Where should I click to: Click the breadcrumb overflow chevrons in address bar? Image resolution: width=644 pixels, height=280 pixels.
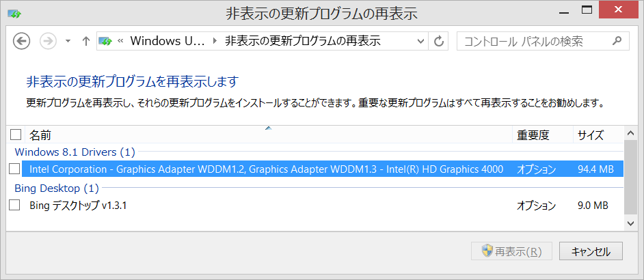[121, 41]
